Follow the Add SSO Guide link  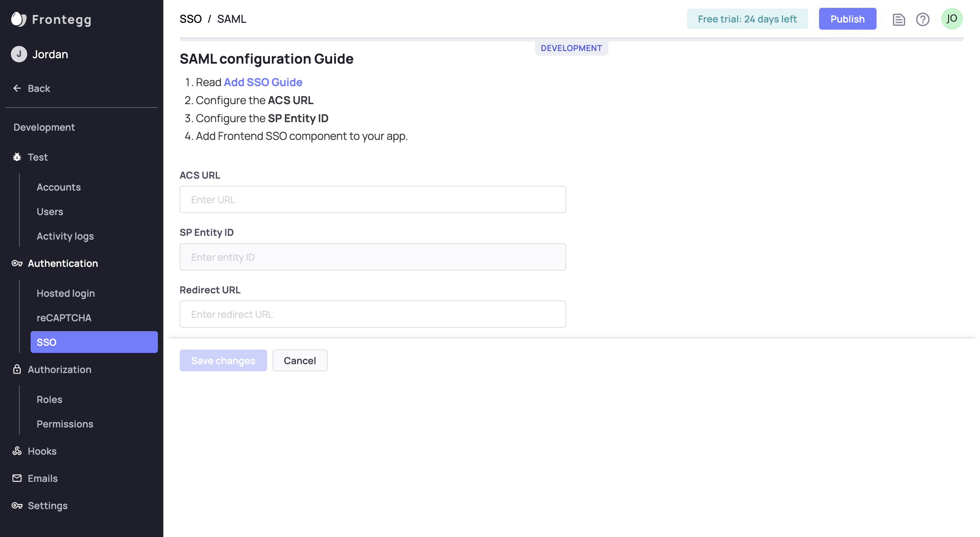tap(263, 82)
